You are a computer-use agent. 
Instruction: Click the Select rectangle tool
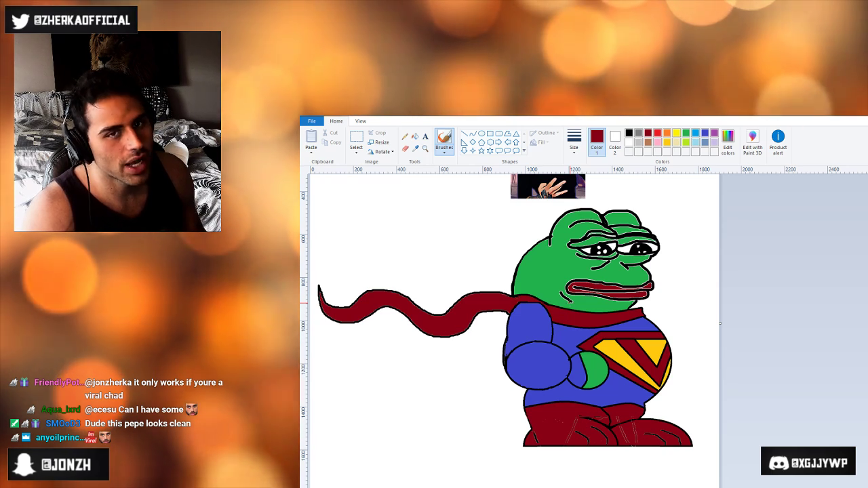tap(356, 136)
